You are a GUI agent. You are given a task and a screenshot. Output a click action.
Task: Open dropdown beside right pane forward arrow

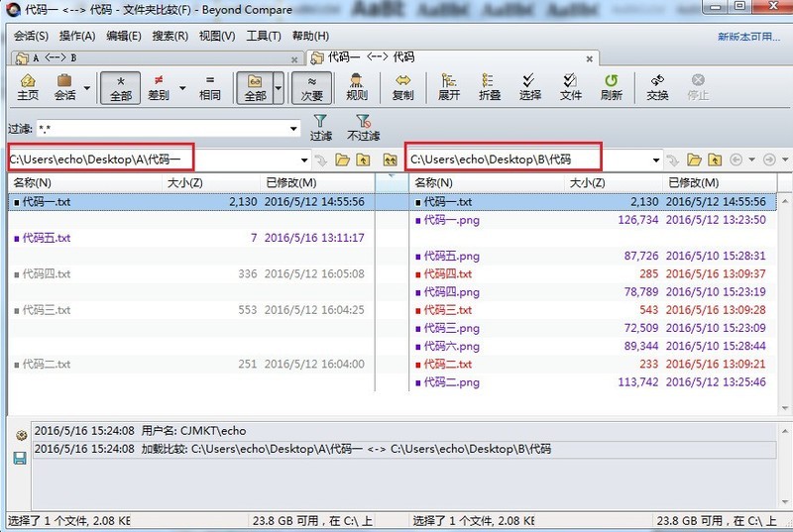click(785, 160)
